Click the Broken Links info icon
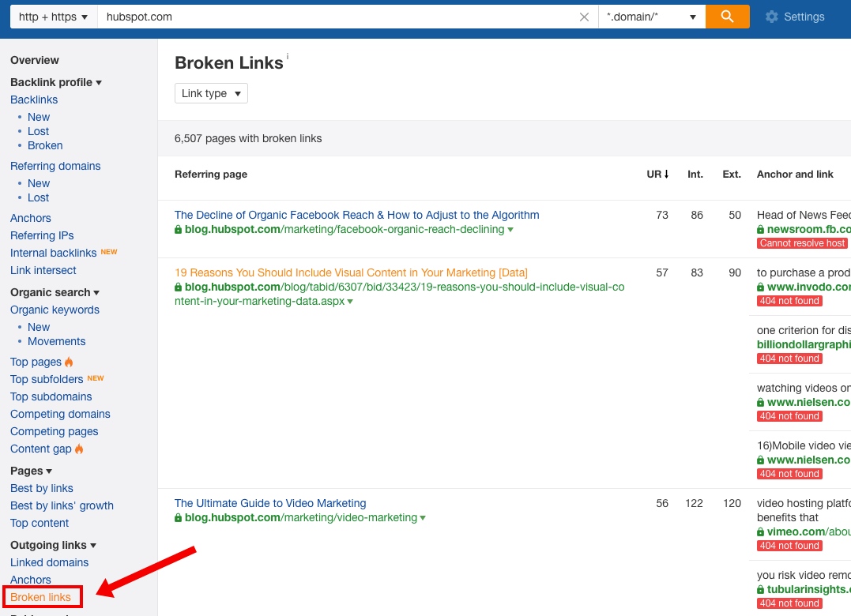851x616 pixels. [288, 56]
